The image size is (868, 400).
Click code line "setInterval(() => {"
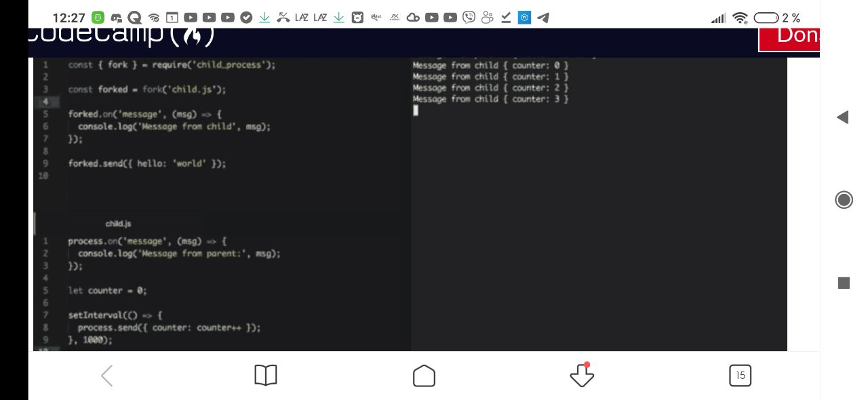pyautogui.click(x=115, y=315)
